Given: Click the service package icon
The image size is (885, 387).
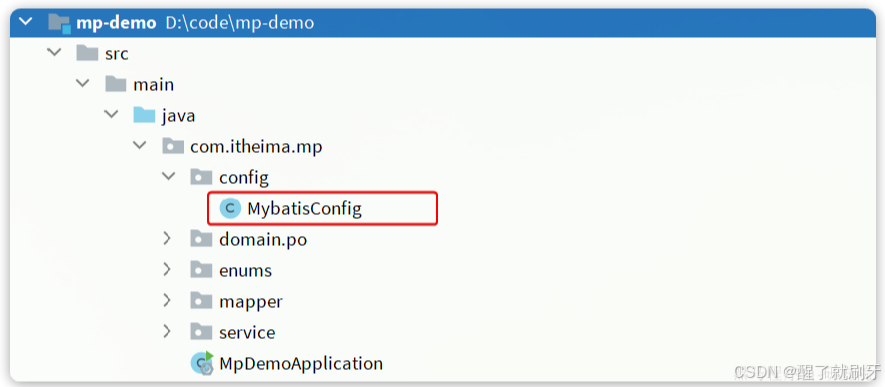Looking at the screenshot, I should point(201,332).
